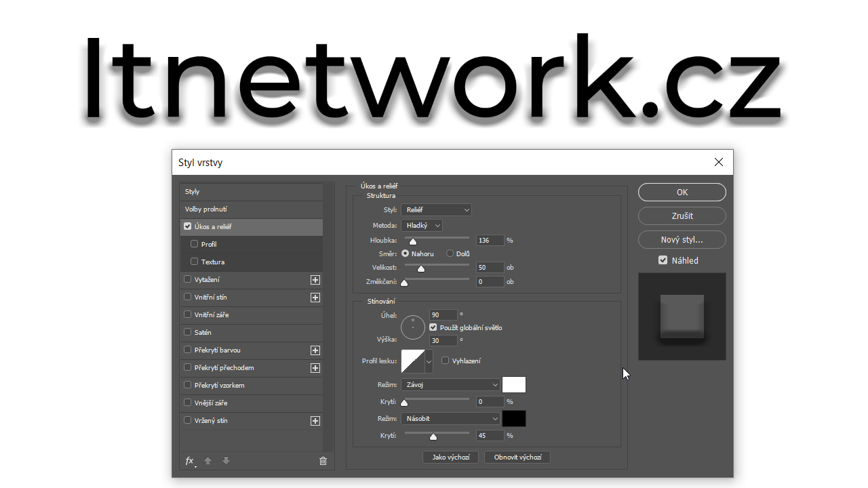
Task: Select the Nahoru direction radio button
Action: [x=406, y=253]
